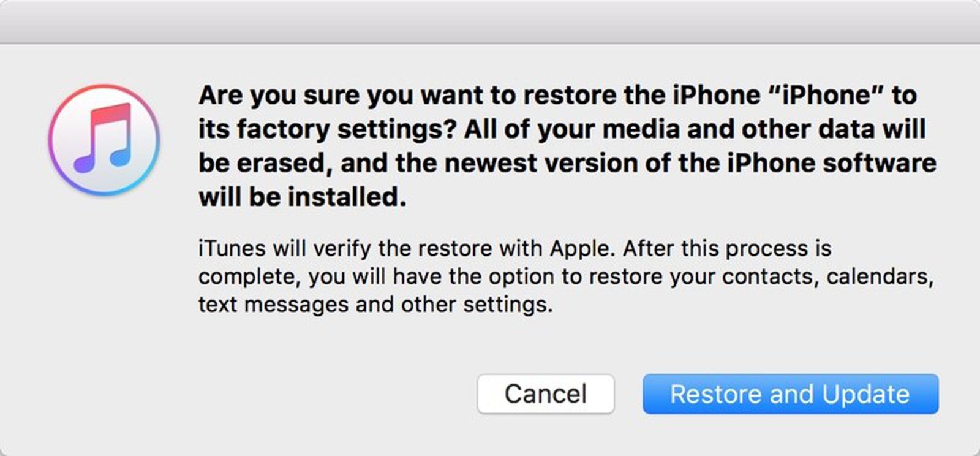Click the bold text "will be installed."
Viewport: 980px width, 456px height.
pyautogui.click(x=303, y=197)
